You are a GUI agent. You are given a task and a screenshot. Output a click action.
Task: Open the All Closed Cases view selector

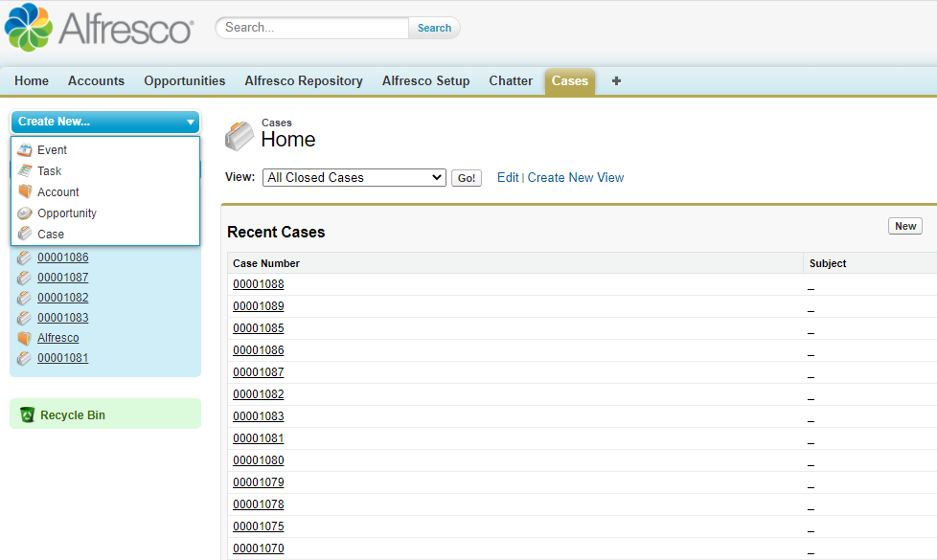(x=354, y=178)
